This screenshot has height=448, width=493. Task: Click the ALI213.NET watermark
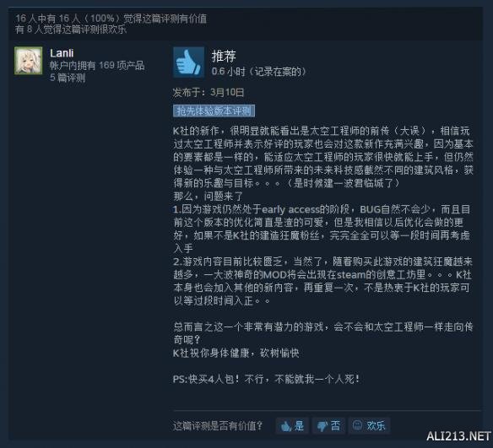(458, 436)
